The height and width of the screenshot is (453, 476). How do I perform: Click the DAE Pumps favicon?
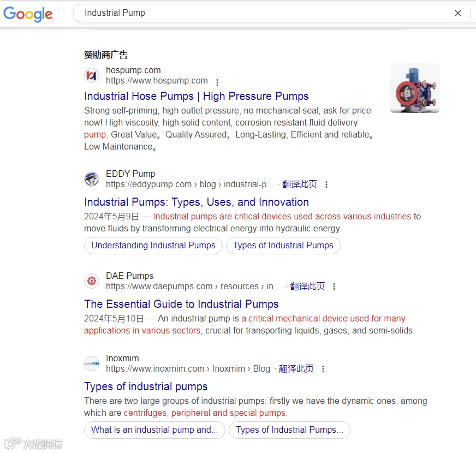point(92,281)
